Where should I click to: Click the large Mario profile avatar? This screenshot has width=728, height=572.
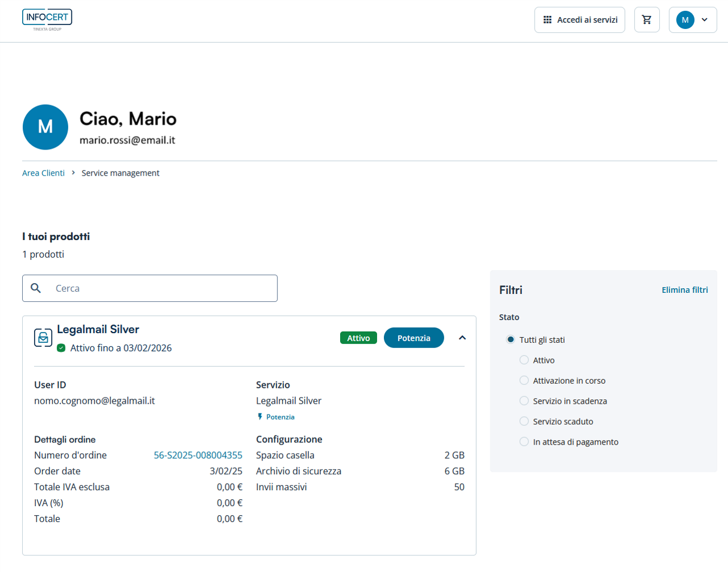[x=45, y=127]
